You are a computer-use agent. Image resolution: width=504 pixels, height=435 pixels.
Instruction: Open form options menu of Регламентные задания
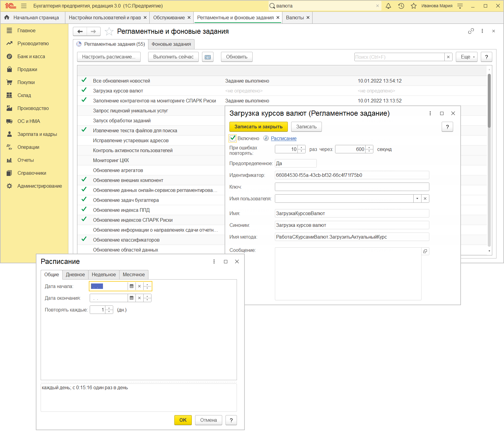pos(482,31)
